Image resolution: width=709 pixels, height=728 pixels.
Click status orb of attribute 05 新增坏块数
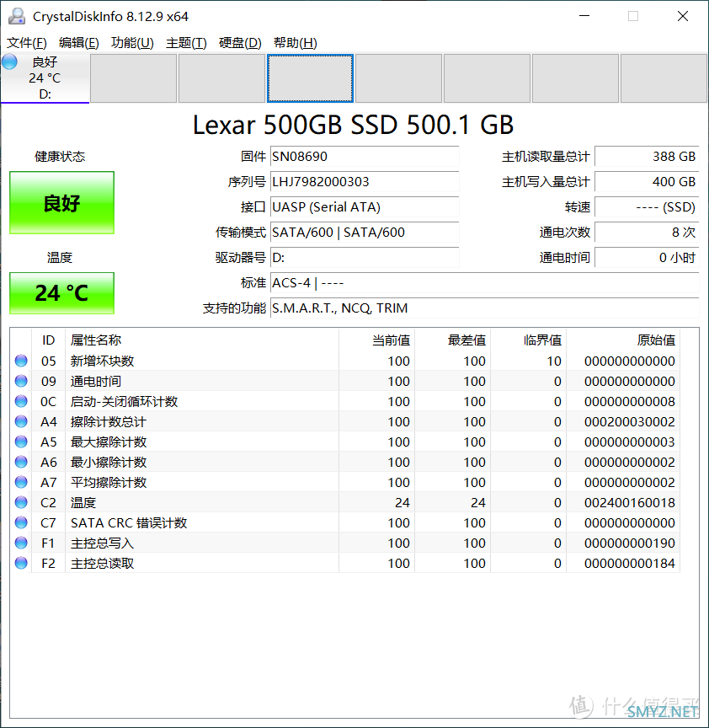21,361
